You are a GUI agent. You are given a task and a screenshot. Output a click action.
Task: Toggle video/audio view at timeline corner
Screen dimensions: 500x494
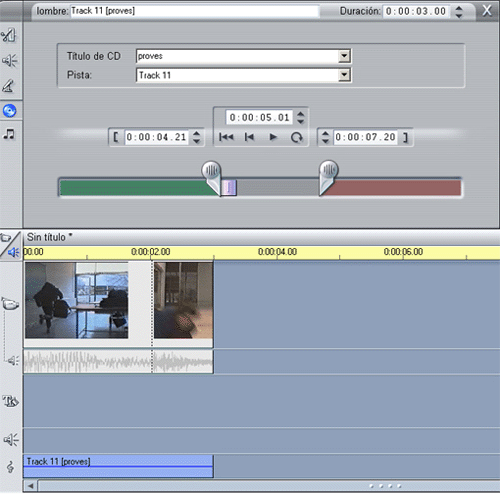click(x=10, y=246)
